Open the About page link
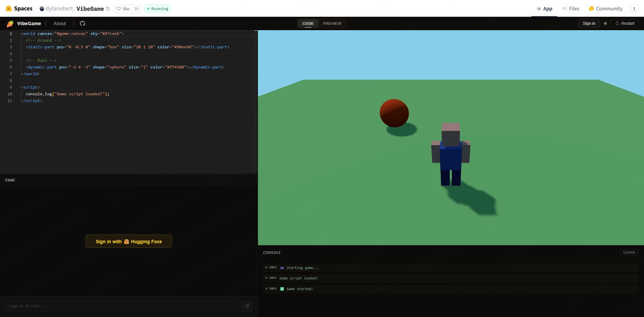 pyautogui.click(x=60, y=23)
